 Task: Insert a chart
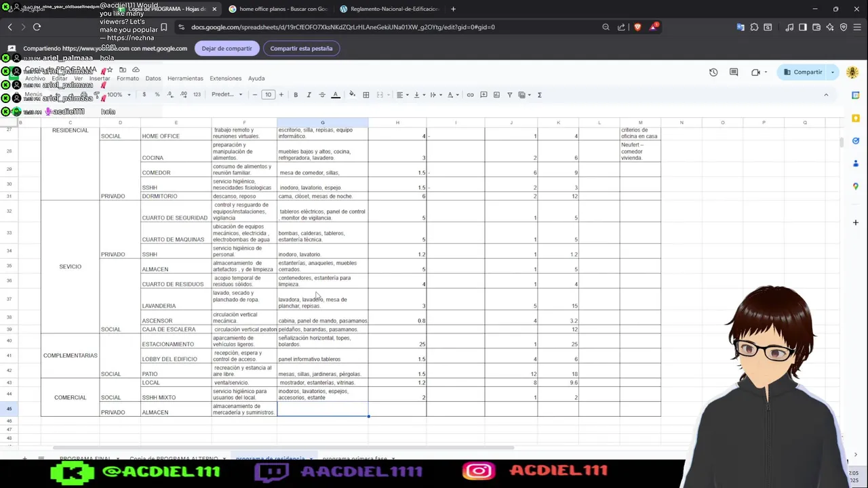(x=496, y=95)
